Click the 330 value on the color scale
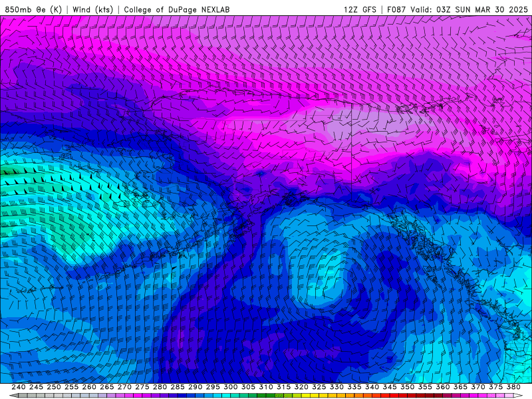The height and width of the screenshot is (399, 532). tap(336, 387)
